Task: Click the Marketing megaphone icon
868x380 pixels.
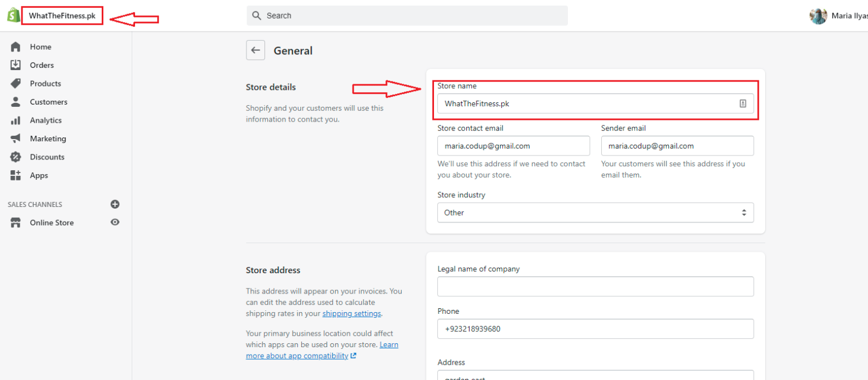Action: [x=16, y=139]
